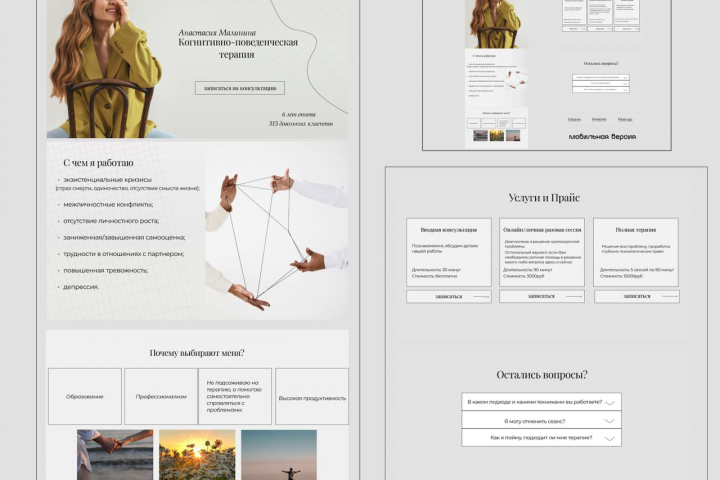Image resolution: width=720 pixels, height=480 pixels.
Task: Click the Telegram link in the mobile version
Action: 574,119
